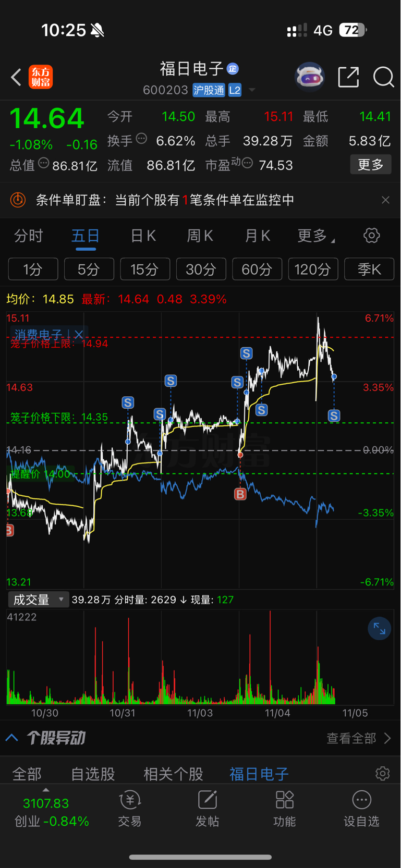
Task: Tap the 消费电子 sector overlay label
Action: (38, 334)
